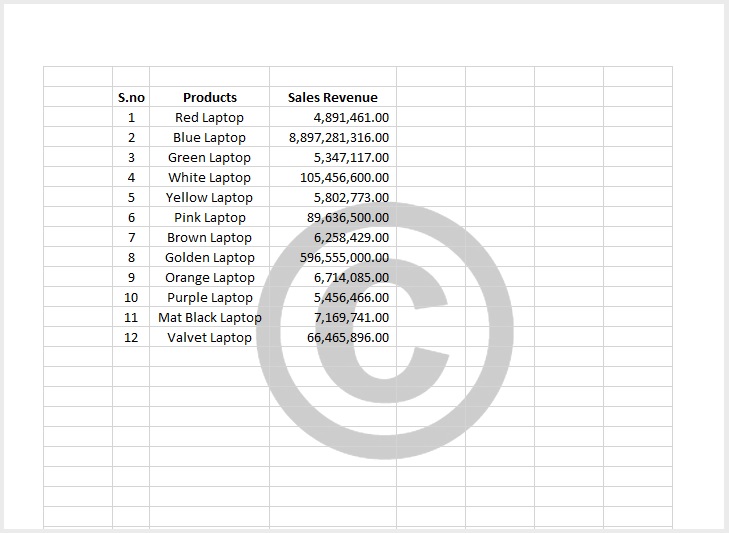Screen dimensions: 729x533
Task: Select the 66,465,896.00 revenue cell
Action: (333, 337)
